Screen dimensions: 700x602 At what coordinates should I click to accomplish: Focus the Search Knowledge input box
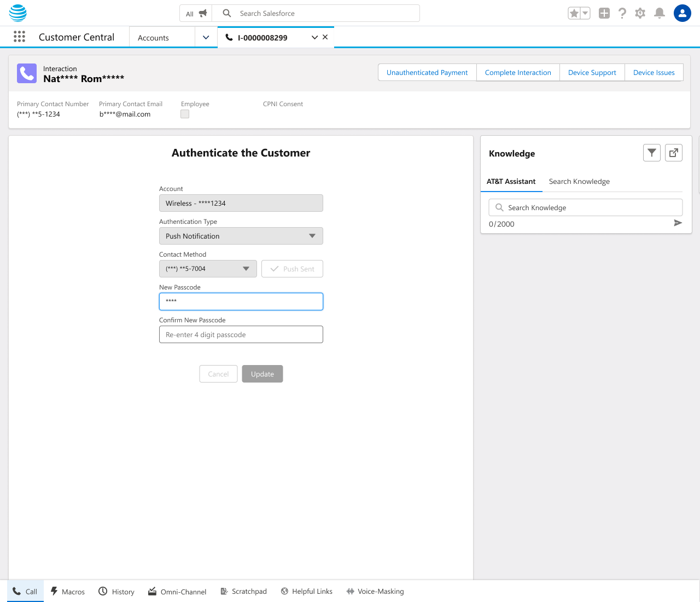(x=586, y=207)
